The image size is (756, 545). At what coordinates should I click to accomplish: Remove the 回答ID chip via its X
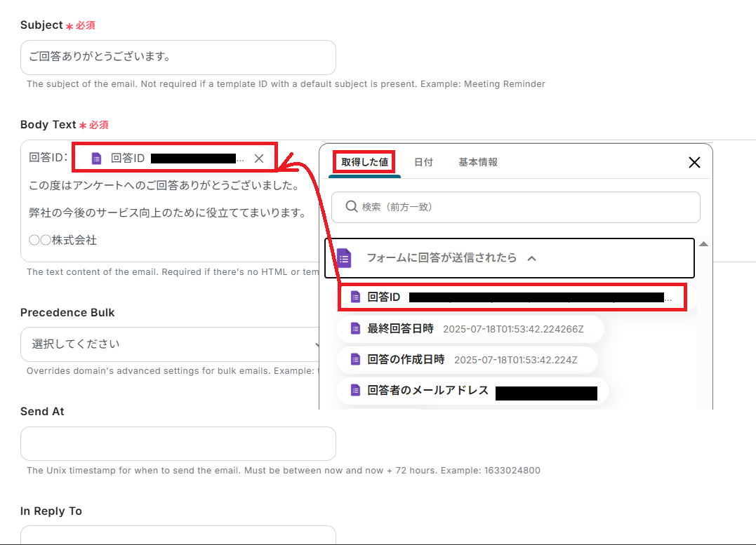point(258,158)
